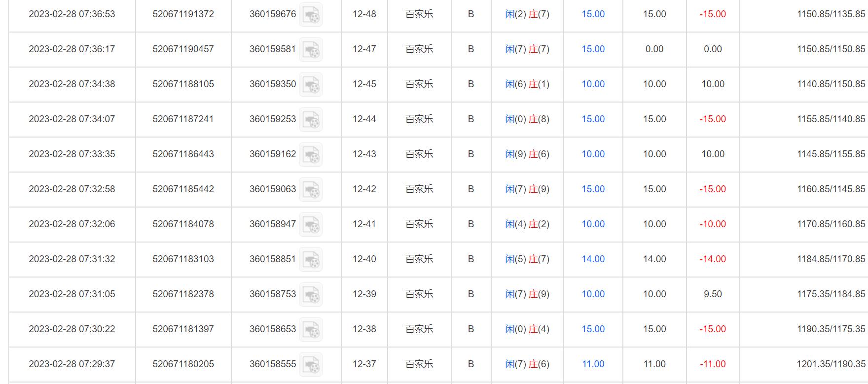Open video replay icon for round 360159350
Image resolution: width=868 pixels, height=384 pixels.
(311, 85)
